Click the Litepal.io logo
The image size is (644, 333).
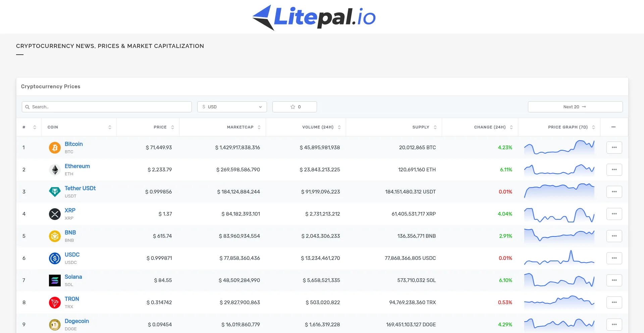[314, 17]
